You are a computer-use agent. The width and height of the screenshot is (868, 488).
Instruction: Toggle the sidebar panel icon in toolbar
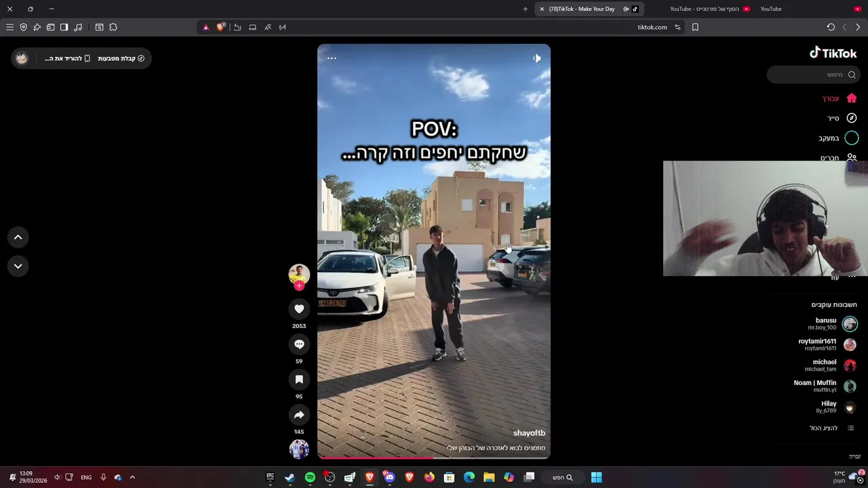tap(64, 27)
